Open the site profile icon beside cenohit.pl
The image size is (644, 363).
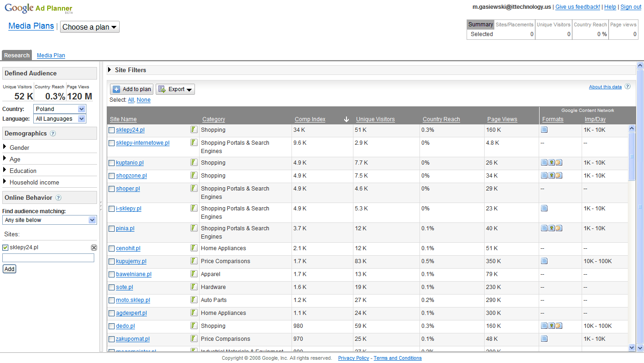coord(194,248)
